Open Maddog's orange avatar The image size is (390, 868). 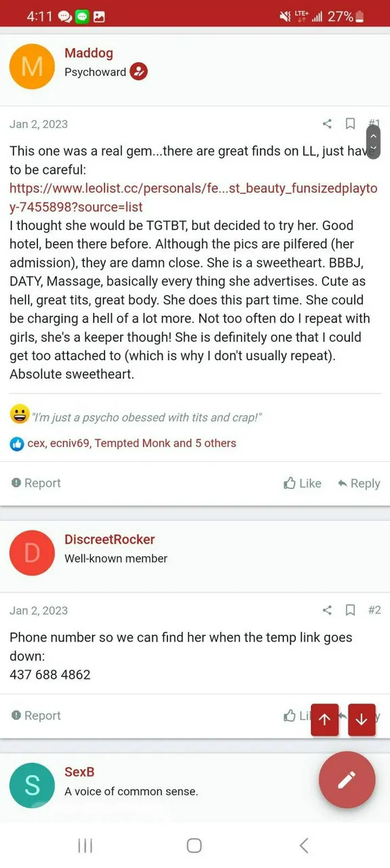(32, 66)
